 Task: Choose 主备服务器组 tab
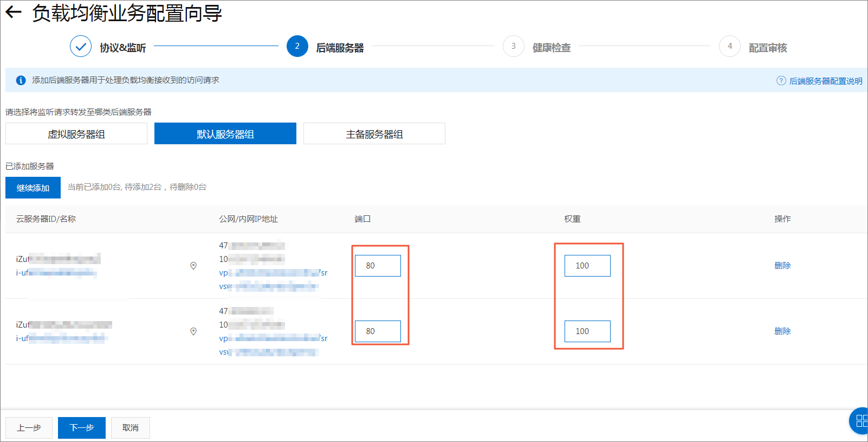tap(374, 133)
